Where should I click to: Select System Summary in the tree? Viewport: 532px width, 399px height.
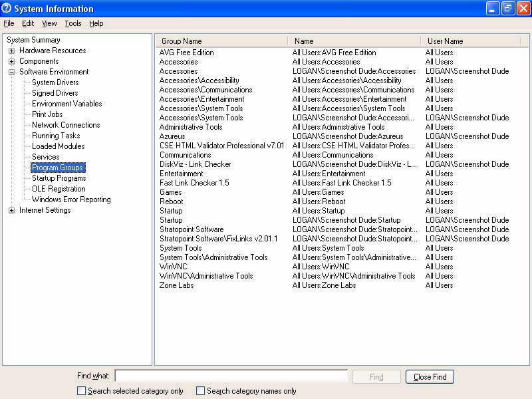pyautogui.click(x=33, y=40)
